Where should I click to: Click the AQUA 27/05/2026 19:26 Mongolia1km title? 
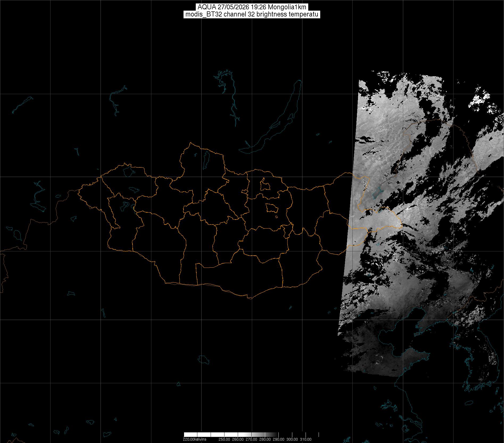(252, 7)
